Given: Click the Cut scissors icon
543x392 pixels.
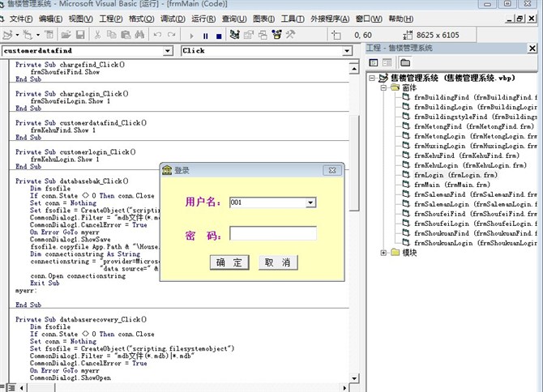Looking at the screenshot, I should point(97,35).
